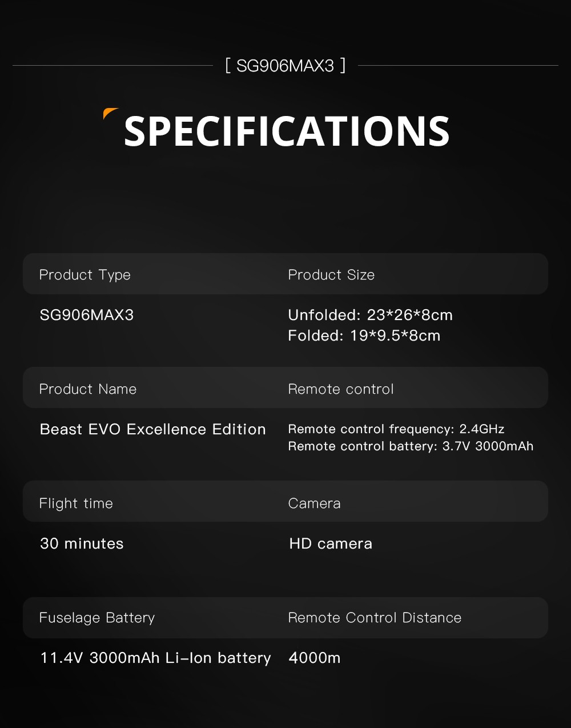571x728 pixels.
Task: Click the [ SG906MAX3 ] title at top
Action: tap(285, 66)
